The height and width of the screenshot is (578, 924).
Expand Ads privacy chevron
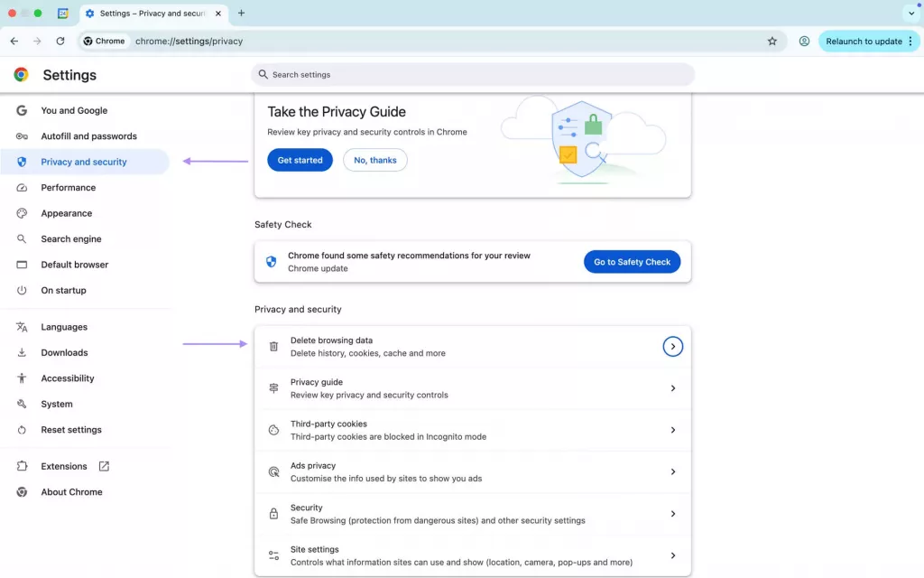672,471
